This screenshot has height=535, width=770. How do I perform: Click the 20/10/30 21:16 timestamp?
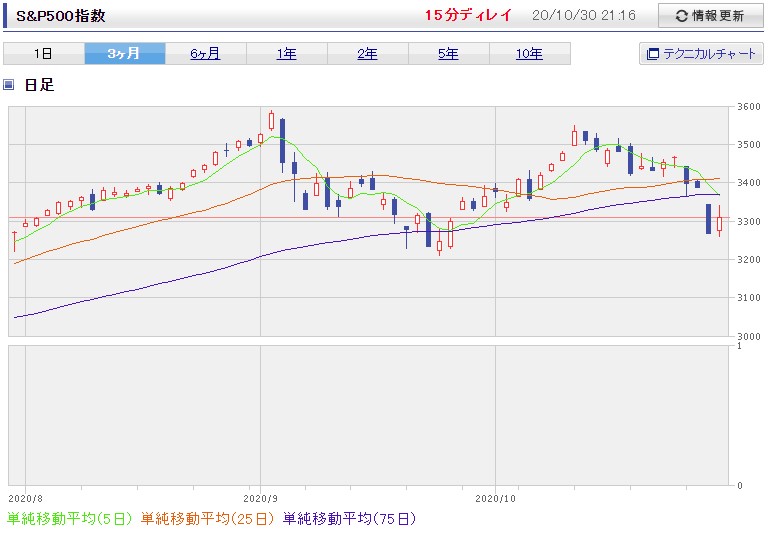[584, 15]
